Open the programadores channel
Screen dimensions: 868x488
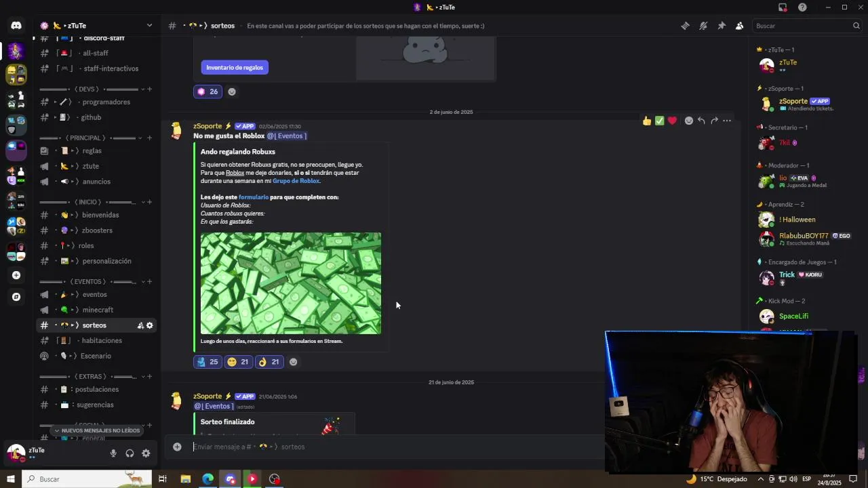pos(96,102)
